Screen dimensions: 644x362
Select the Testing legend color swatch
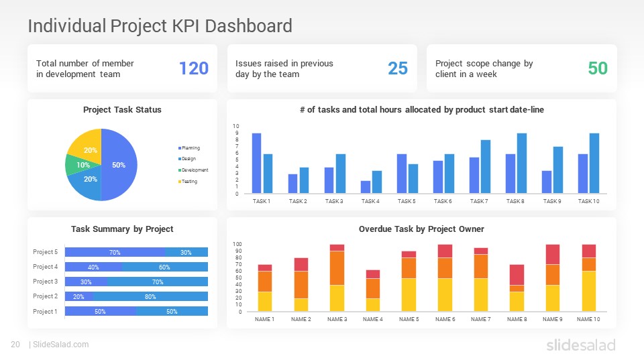point(180,182)
